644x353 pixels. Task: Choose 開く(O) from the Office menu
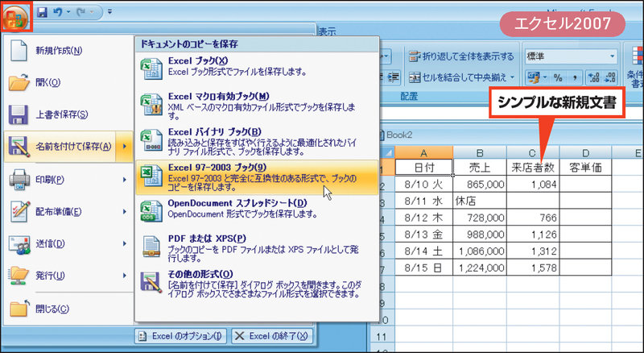click(68, 82)
